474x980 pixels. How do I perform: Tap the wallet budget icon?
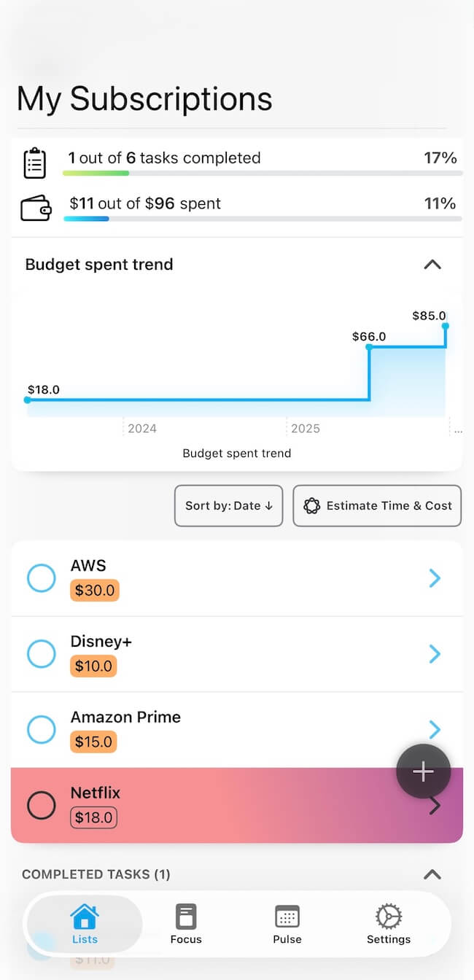[36, 209]
